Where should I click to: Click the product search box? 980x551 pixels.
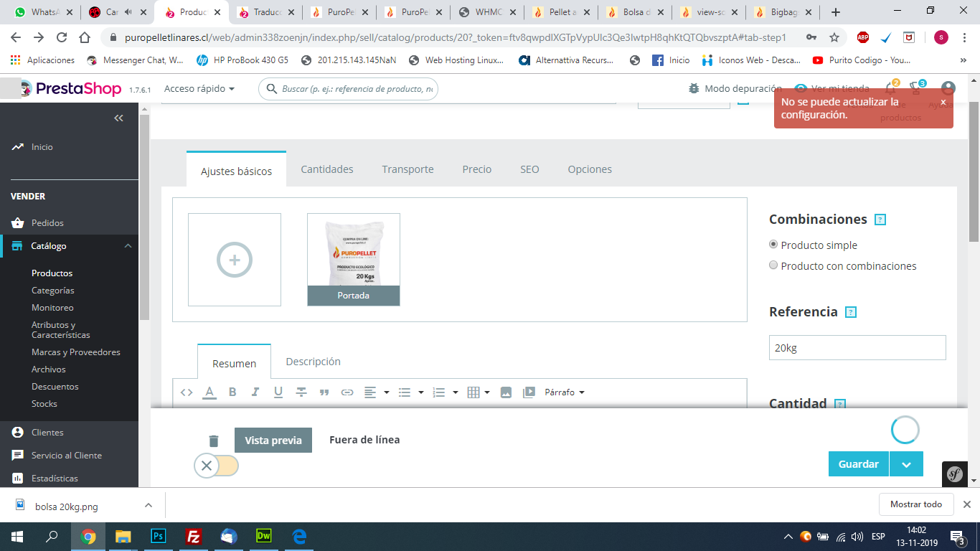(349, 89)
